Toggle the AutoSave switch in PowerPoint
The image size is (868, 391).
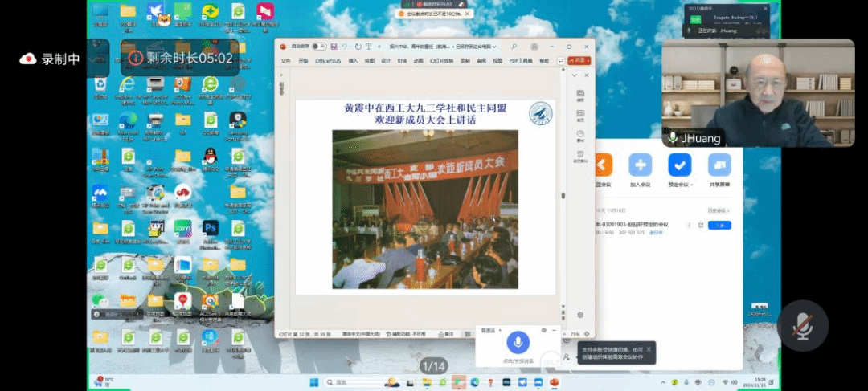pyautogui.click(x=319, y=47)
